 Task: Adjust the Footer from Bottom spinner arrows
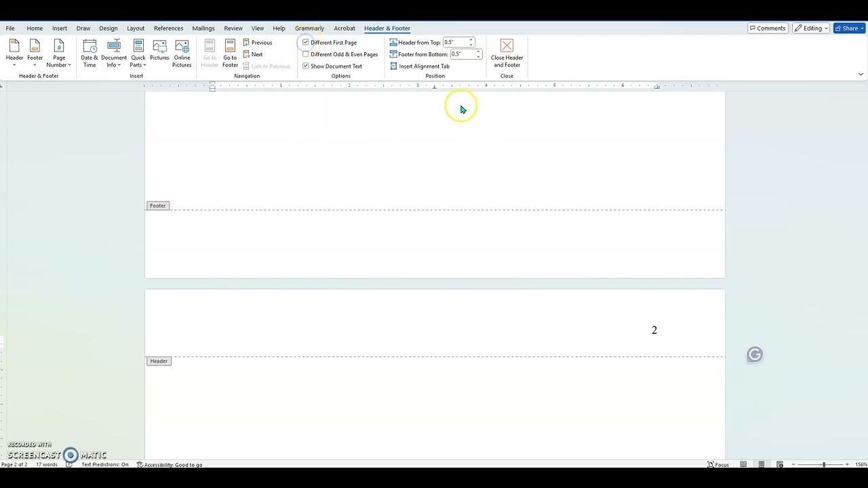478,54
